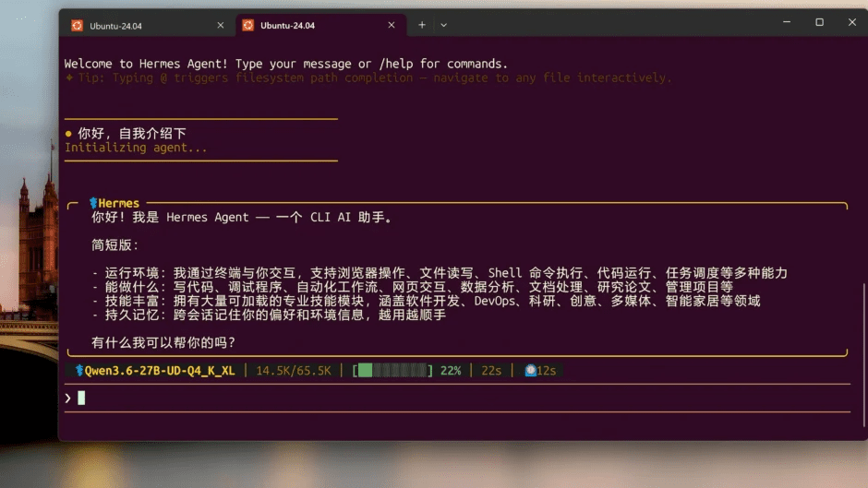Click the 22s elapsed time entry

(491, 370)
